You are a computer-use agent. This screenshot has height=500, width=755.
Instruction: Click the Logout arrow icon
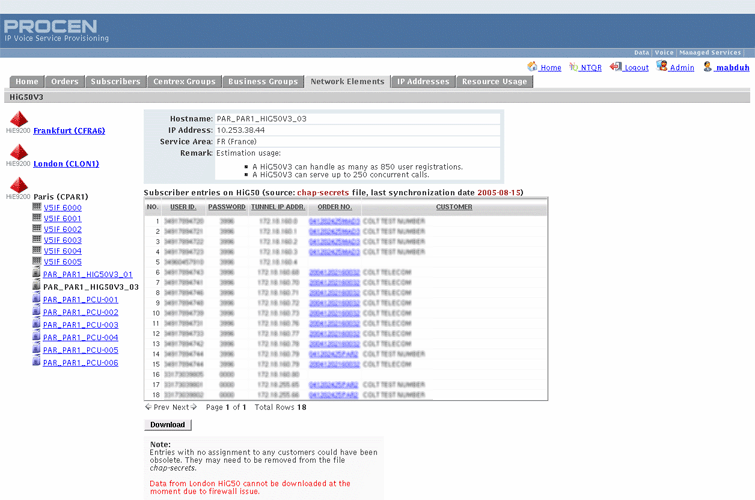615,67
